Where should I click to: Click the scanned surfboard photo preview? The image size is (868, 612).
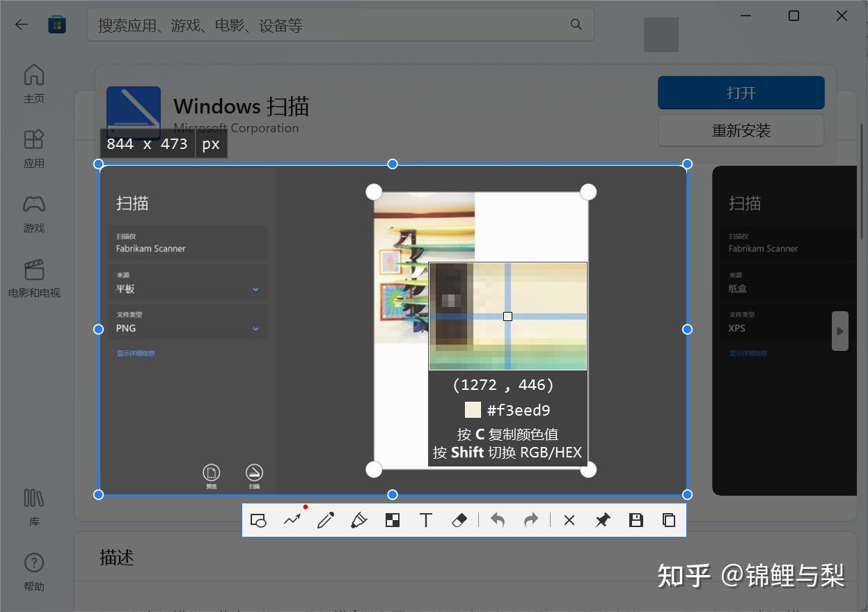click(x=425, y=268)
